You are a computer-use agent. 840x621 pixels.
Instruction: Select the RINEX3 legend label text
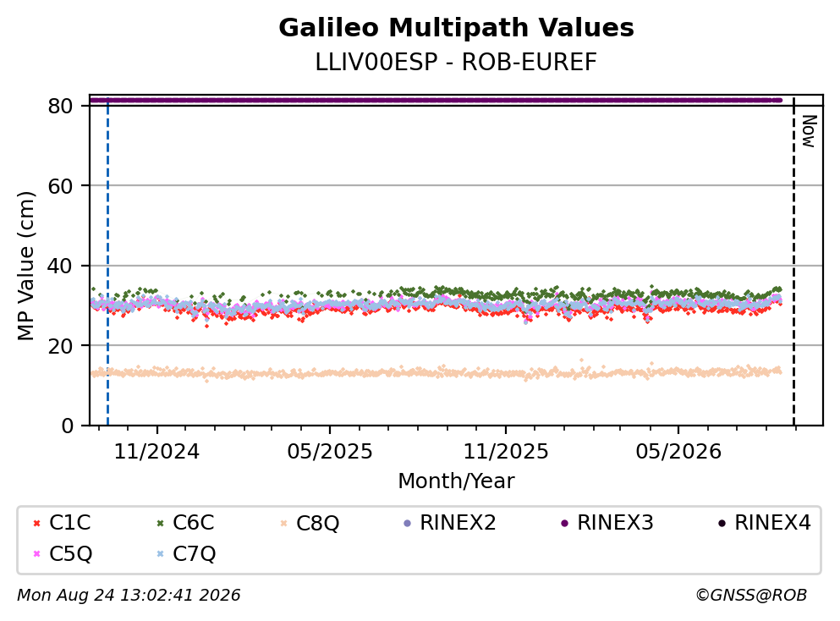tap(616, 522)
